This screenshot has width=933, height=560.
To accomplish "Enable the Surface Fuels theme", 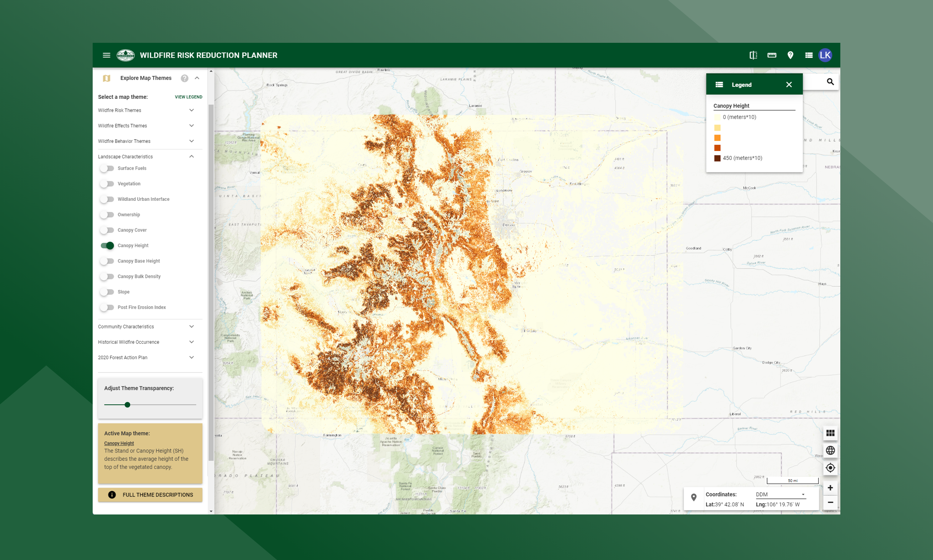I will [107, 168].
